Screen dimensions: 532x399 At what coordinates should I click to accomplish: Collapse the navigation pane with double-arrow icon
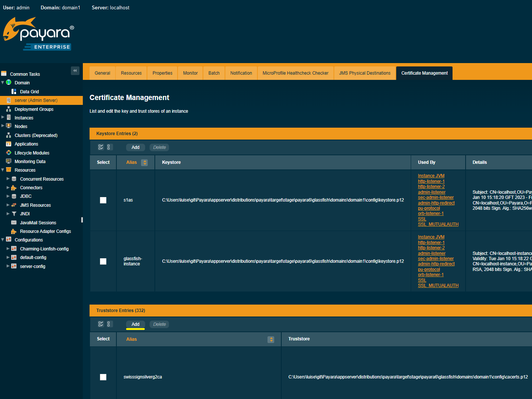[75, 71]
